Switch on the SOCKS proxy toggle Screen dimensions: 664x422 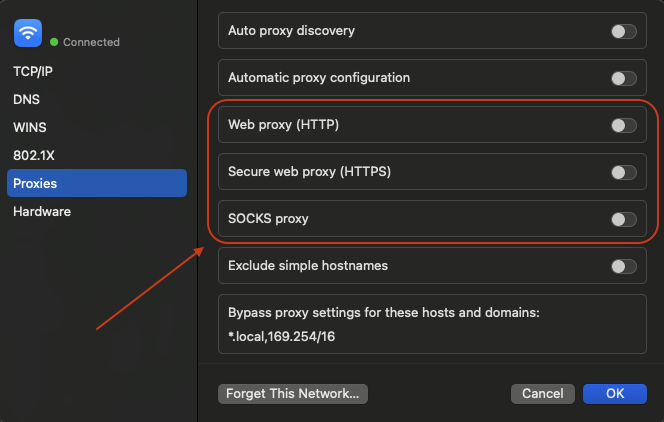pos(623,219)
